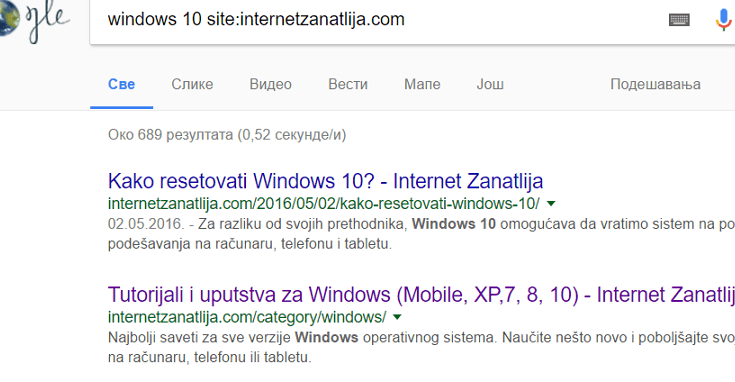This screenshot has height=382, width=735.
Task: Click the Google doodle logo
Action: (x=35, y=20)
